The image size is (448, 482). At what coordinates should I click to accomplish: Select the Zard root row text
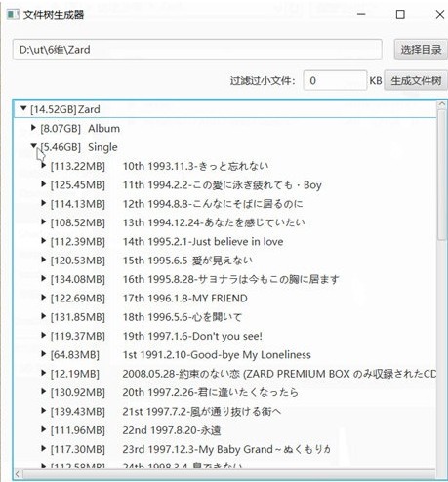pos(65,109)
